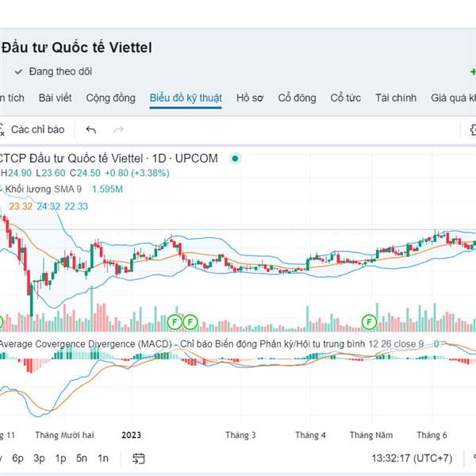Screen dimensions: 476x476
Task: Click the 22.33 lower band value
Action: tap(76, 206)
